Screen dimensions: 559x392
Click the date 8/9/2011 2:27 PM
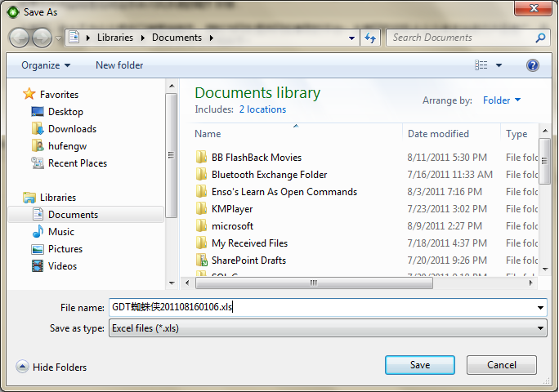point(445,226)
